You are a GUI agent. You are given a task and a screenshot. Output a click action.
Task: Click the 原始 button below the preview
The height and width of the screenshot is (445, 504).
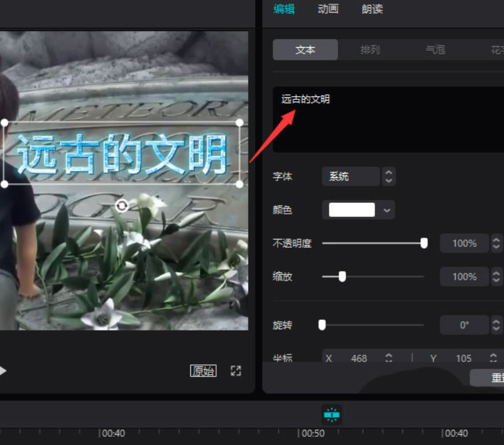[x=203, y=371]
